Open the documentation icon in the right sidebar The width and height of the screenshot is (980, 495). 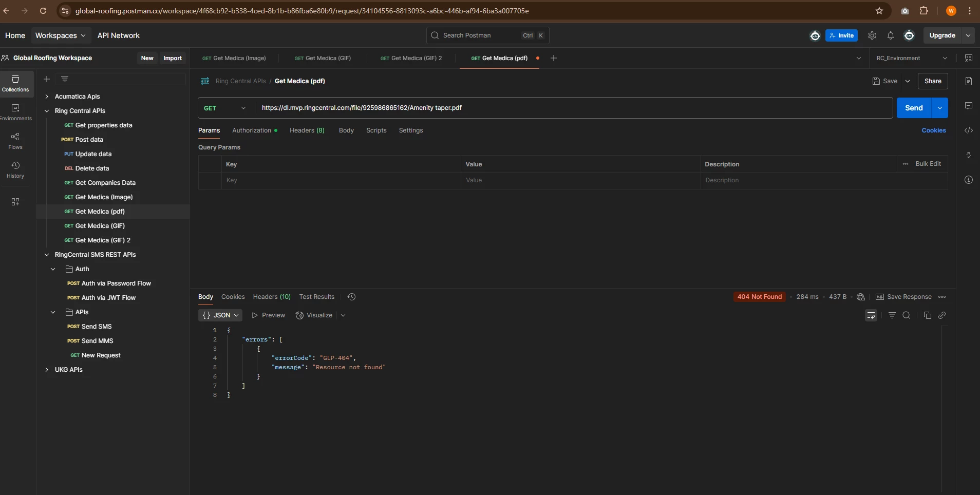tap(969, 81)
